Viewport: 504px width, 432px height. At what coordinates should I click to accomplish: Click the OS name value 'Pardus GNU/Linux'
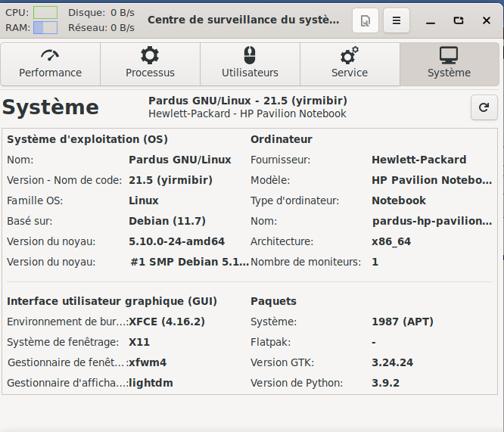180,160
